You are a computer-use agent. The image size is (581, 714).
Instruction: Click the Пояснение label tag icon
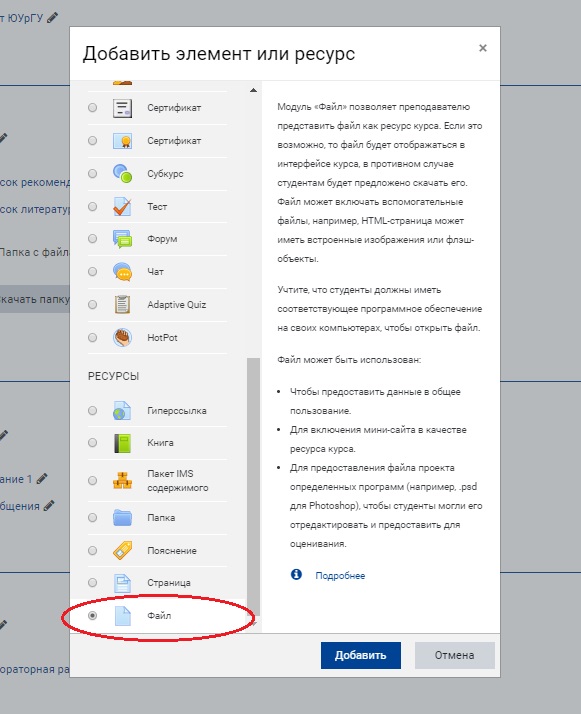pos(122,551)
